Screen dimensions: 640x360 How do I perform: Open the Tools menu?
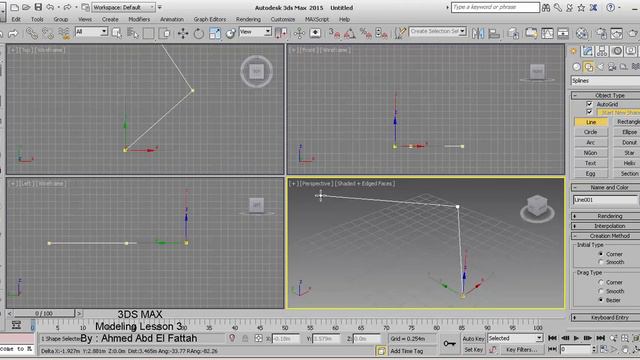(37, 19)
